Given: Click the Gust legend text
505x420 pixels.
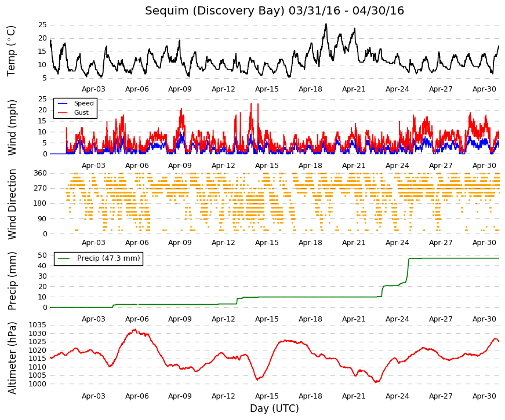Looking at the screenshot, I should click(81, 112).
